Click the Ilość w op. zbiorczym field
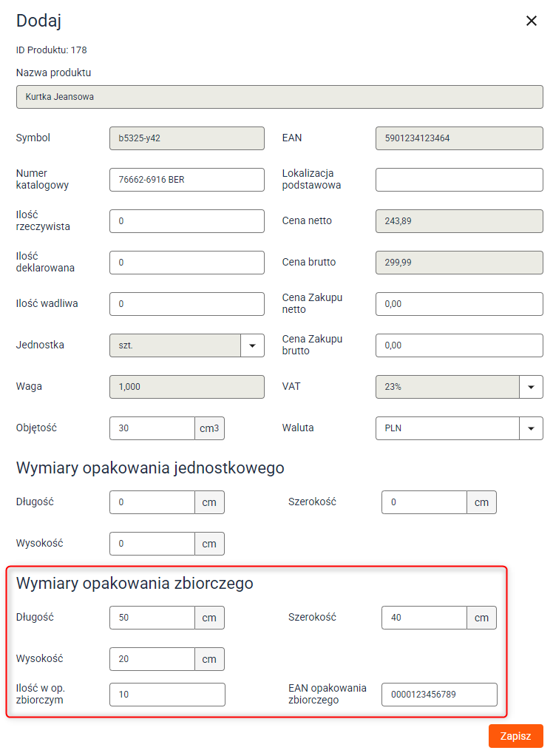The image size is (553, 756). (167, 695)
